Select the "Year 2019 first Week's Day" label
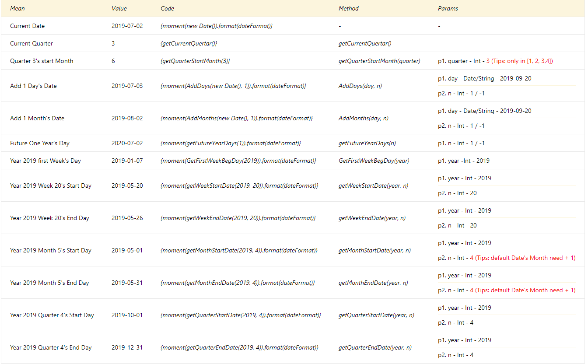Viewport: 588px width, 364px height. (45, 161)
